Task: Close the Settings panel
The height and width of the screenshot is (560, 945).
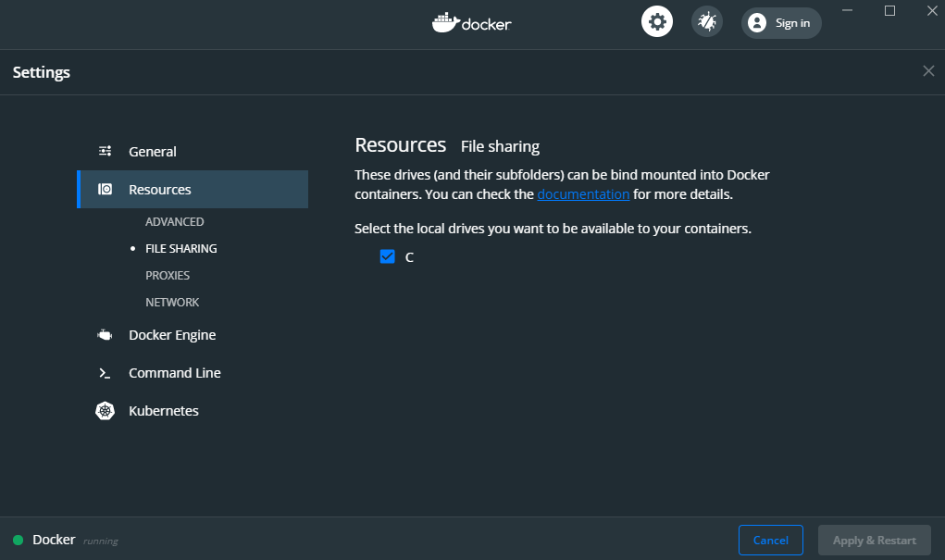Action: click(x=928, y=71)
